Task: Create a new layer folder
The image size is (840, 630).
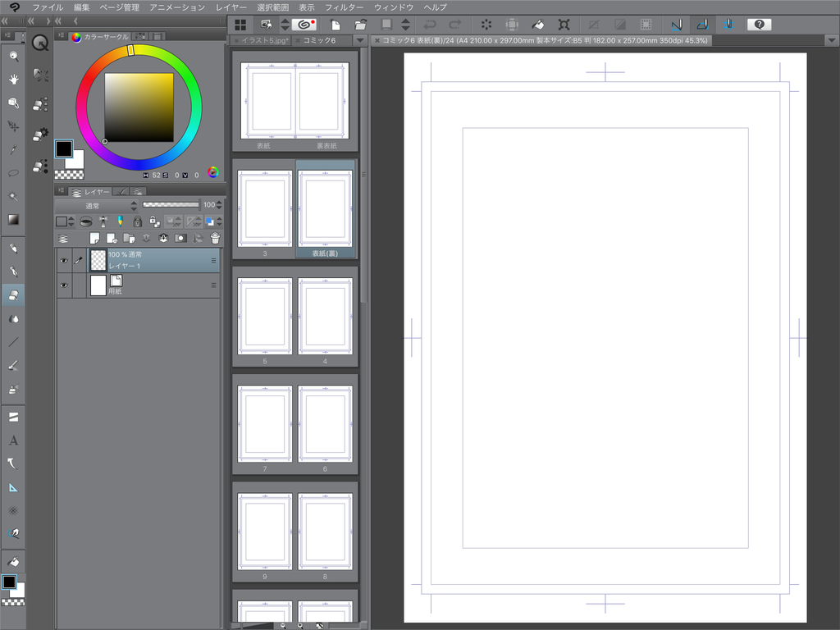Action: point(129,238)
